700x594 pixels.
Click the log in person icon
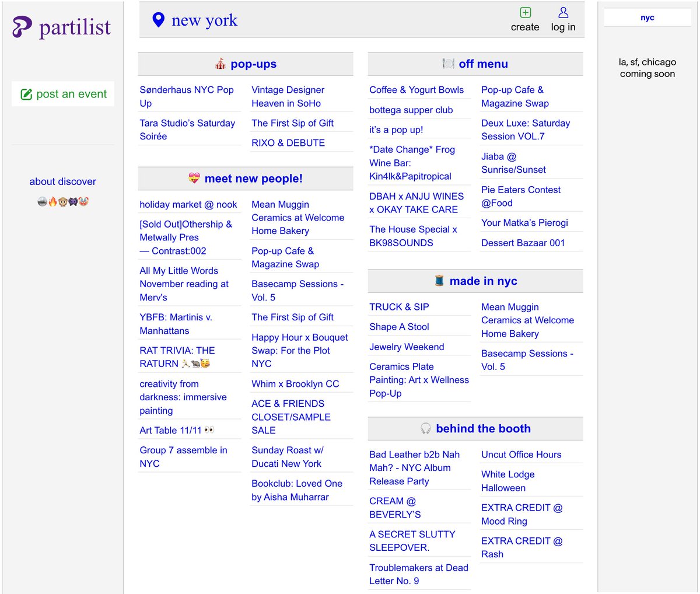coord(563,12)
